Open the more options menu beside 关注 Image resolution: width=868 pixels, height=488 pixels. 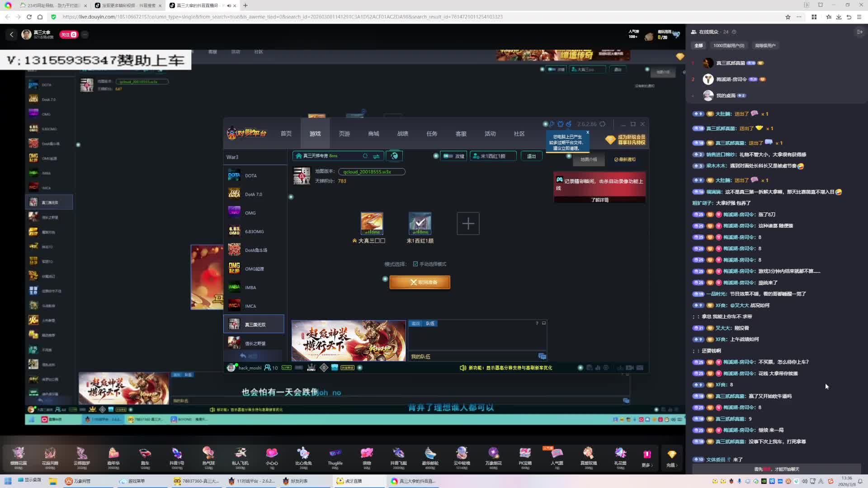[x=85, y=34]
